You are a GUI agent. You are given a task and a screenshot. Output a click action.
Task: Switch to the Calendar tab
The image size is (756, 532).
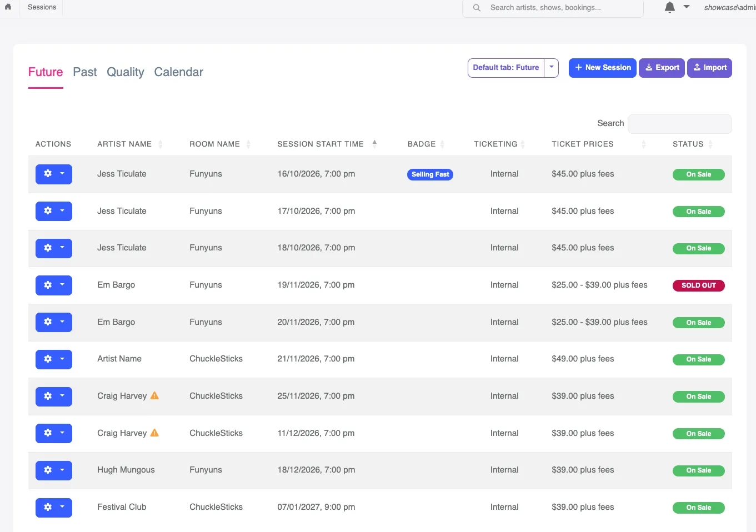click(178, 72)
